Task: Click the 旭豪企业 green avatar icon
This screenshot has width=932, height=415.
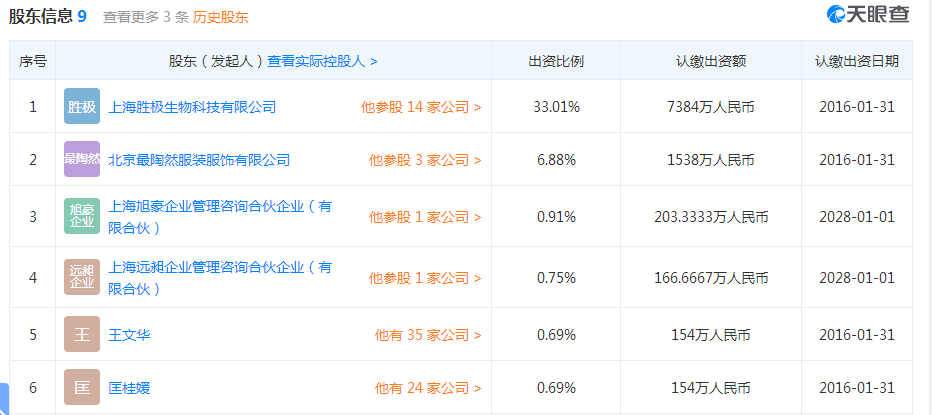Action: click(82, 216)
